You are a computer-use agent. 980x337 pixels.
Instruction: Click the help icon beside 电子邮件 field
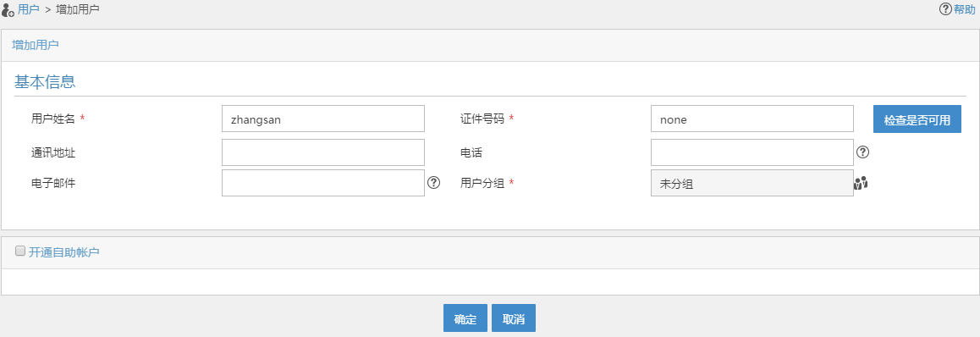[x=434, y=183]
